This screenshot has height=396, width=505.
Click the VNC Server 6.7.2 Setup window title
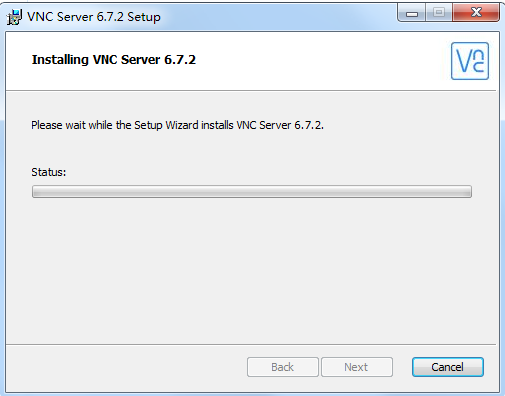click(x=94, y=17)
